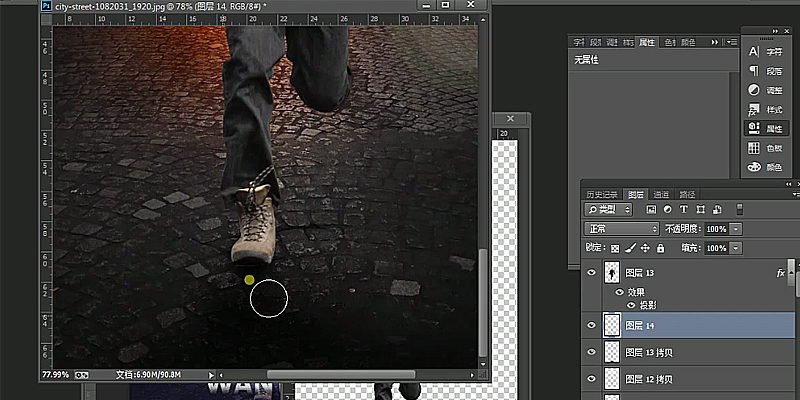800x400 pixels.
Task: Filter layers by shape layer type
Action: [701, 209]
